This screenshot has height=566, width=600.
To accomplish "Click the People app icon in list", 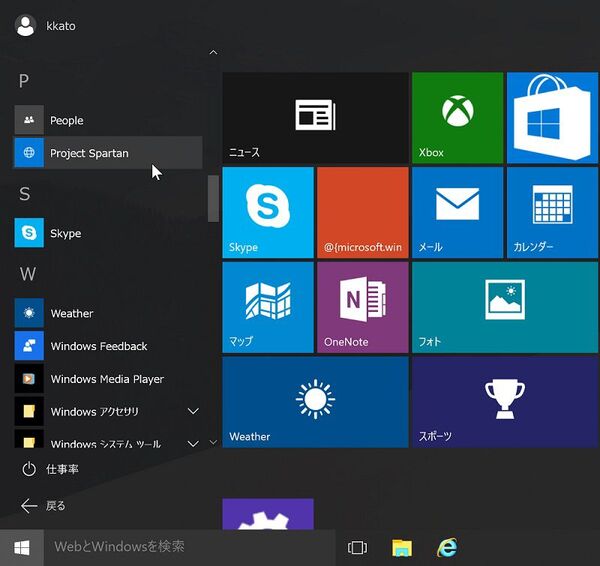I will 29,120.
